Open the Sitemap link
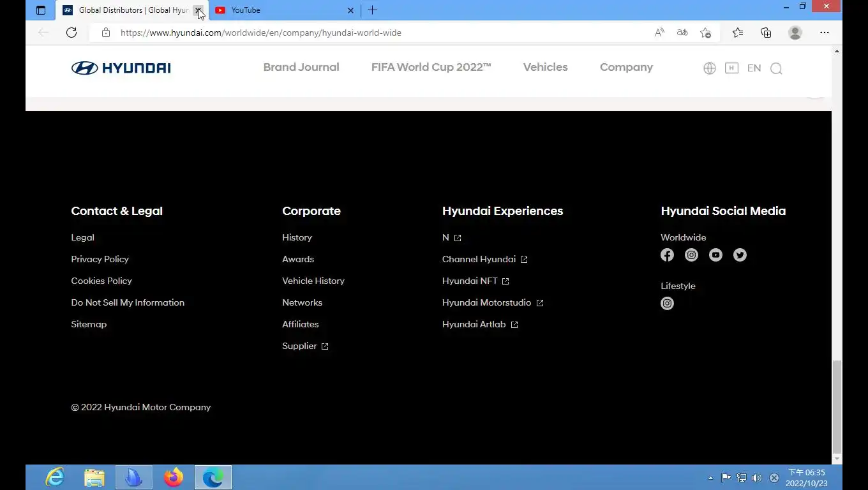The image size is (868, 490). point(89,324)
